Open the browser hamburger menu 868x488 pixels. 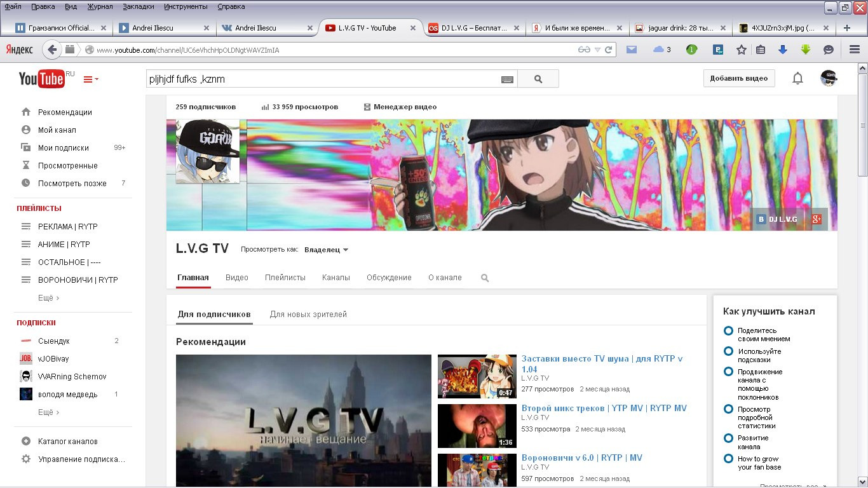click(x=855, y=50)
